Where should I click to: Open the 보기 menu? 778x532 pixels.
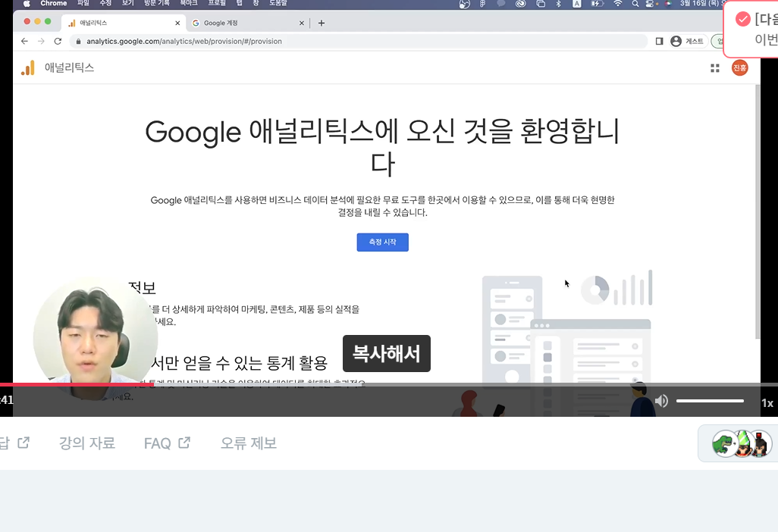click(x=128, y=4)
